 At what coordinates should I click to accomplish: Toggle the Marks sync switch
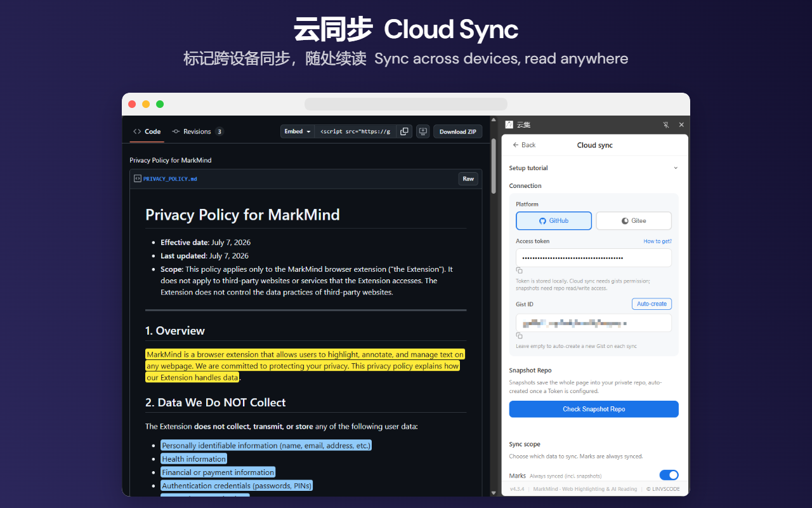(669, 475)
